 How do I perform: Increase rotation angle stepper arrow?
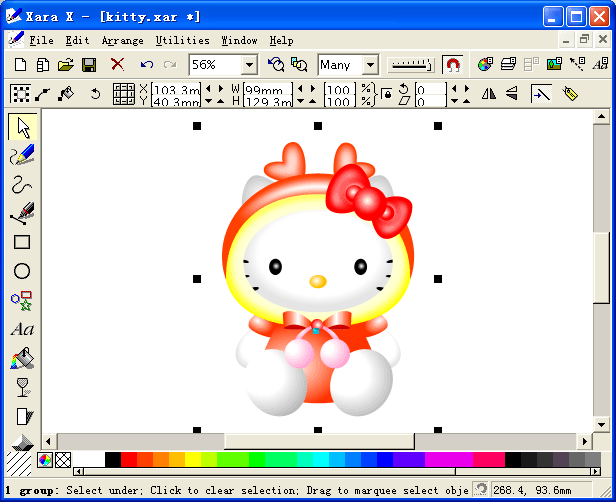click(466, 89)
